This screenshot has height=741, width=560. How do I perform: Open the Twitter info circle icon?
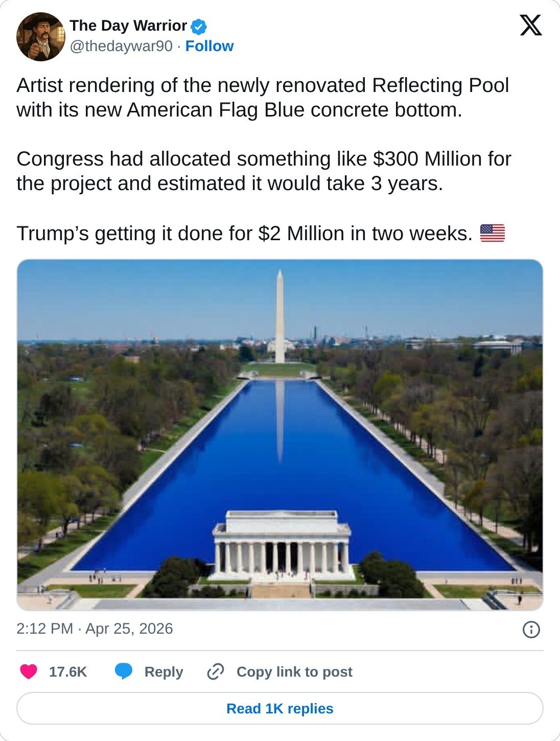coord(531,629)
